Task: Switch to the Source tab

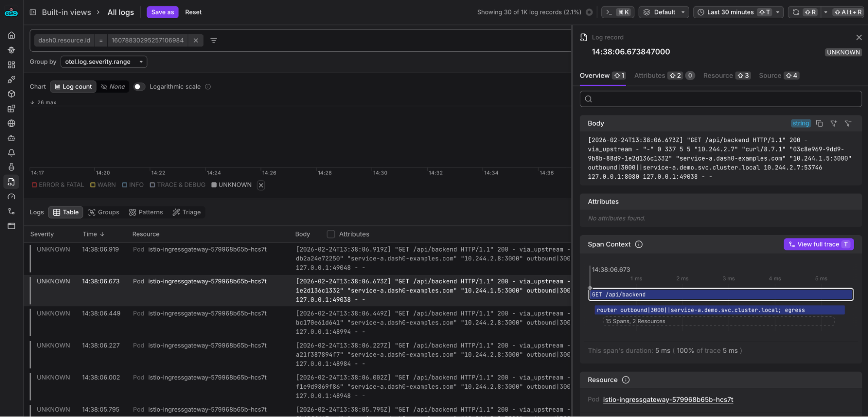Action: pyautogui.click(x=779, y=76)
